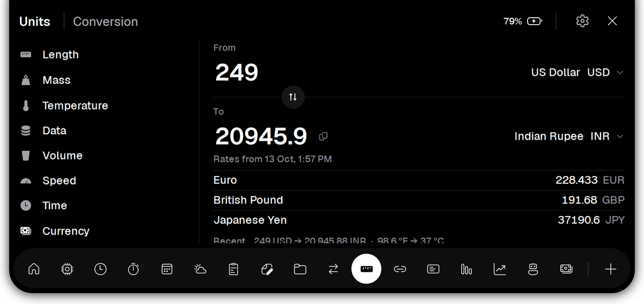Open the line graph trend icon

click(500, 269)
